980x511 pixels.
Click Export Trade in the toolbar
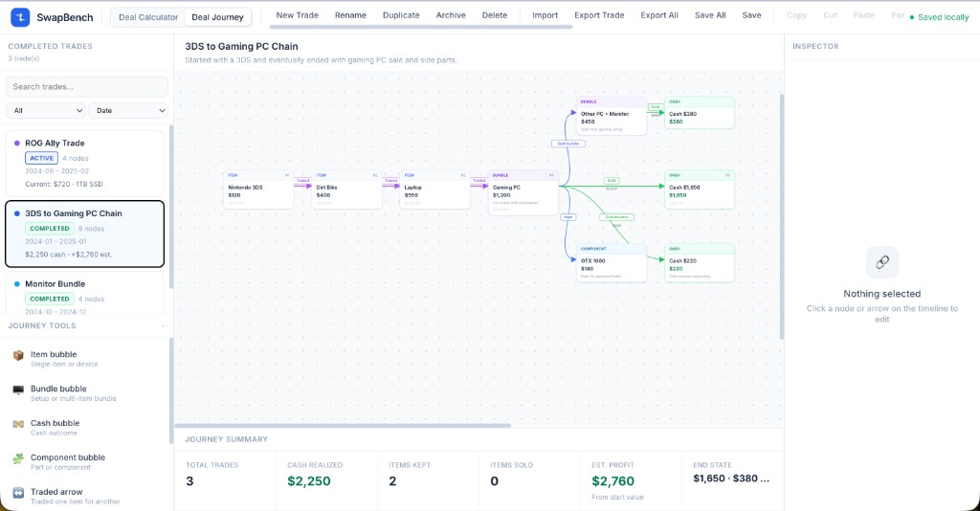[599, 15]
